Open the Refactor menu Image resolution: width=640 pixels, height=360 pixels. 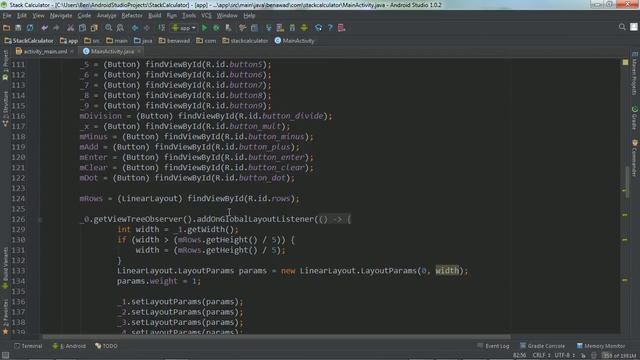(x=132, y=16)
